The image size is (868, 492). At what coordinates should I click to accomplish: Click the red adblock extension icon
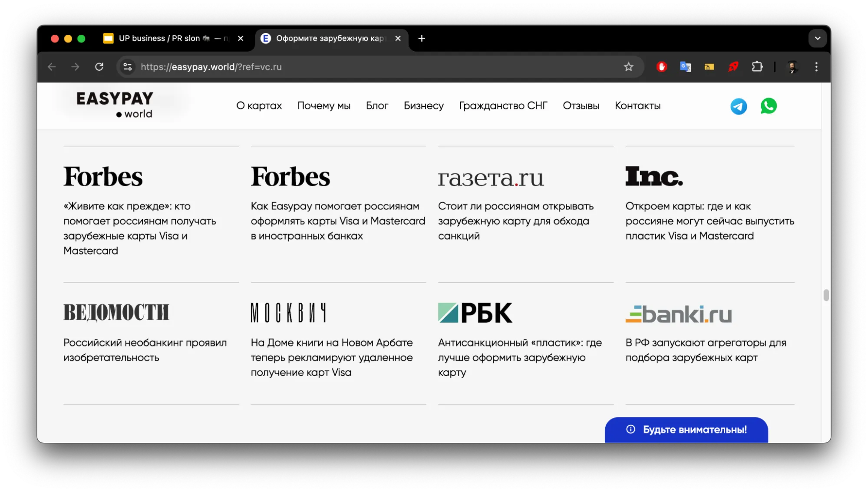(661, 67)
